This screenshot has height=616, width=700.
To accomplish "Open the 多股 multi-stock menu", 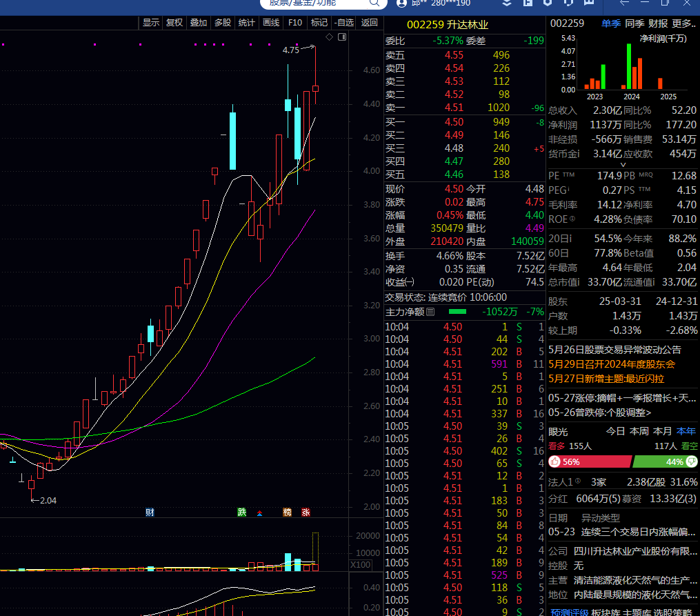I will pyautogui.click(x=223, y=23).
